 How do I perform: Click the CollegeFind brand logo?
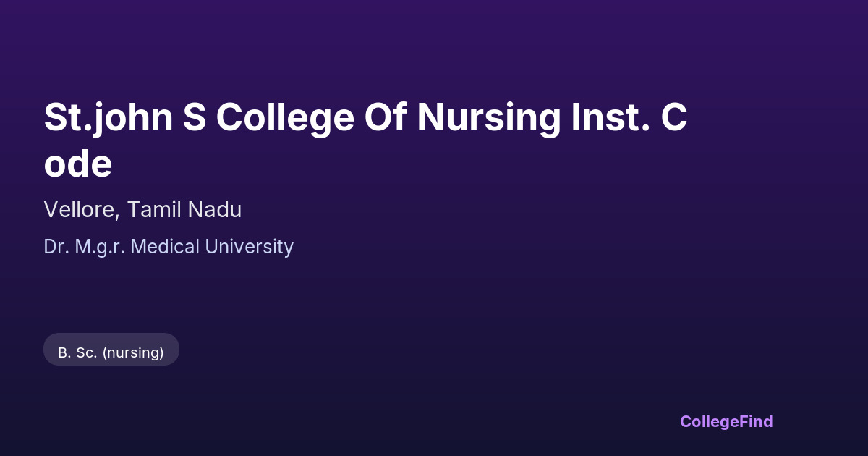tap(726, 421)
